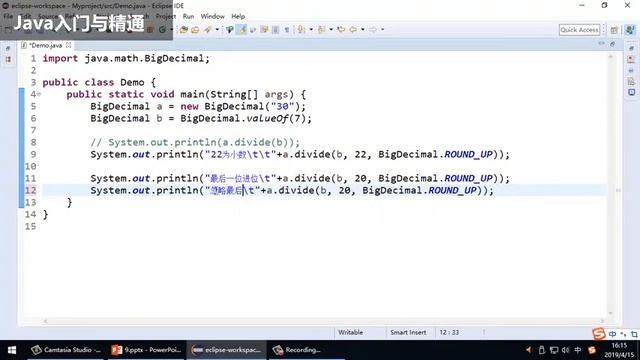Screen dimensions: 640x360
Task: Click the network icon in system tray
Action: pyautogui.click(x=554, y=350)
